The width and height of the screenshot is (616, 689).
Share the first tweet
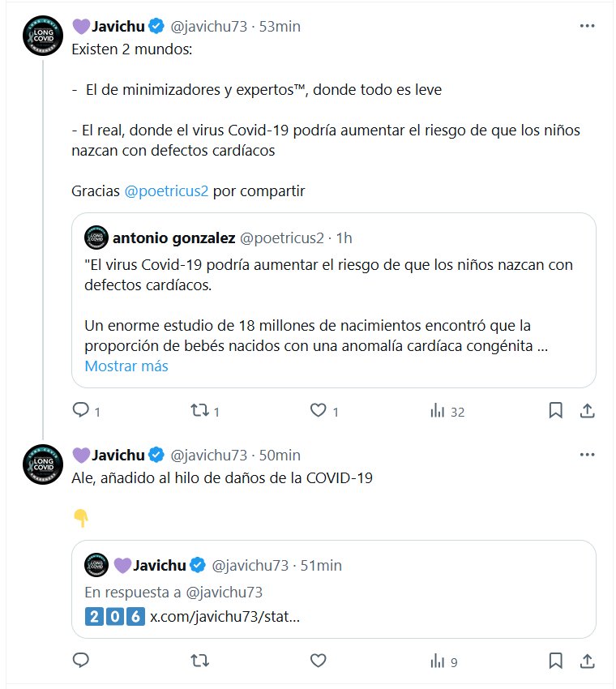point(587,411)
